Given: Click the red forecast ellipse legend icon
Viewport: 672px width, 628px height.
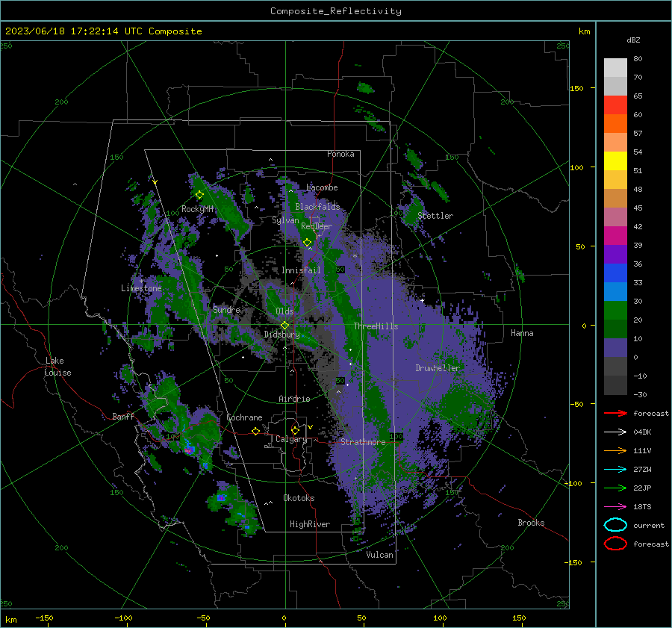Looking at the screenshot, I should pyautogui.click(x=615, y=544).
